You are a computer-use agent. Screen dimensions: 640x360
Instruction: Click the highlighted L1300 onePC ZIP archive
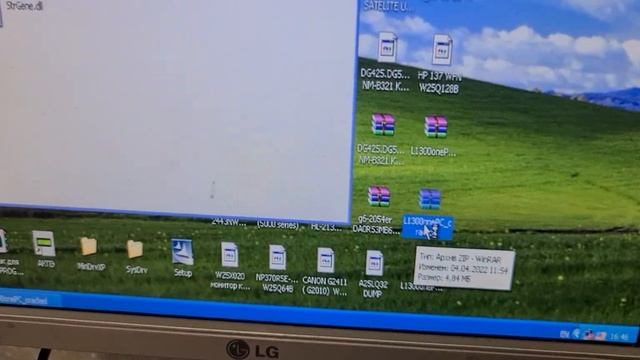429,199
